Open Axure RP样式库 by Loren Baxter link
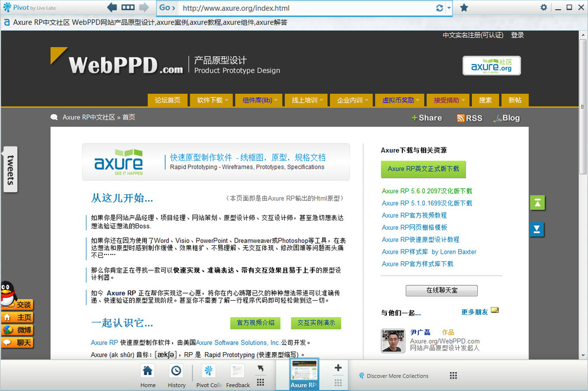Viewport: 588px width, 391px height. (x=429, y=252)
